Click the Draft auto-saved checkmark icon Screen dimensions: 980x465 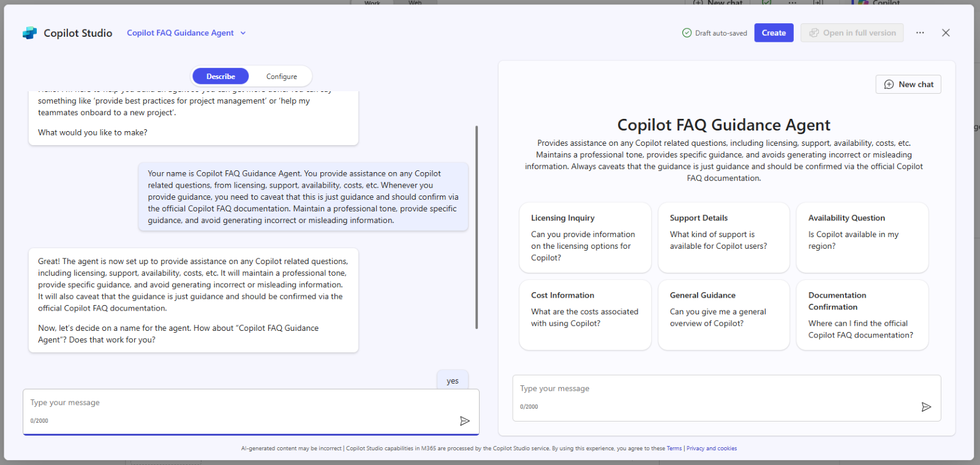[x=687, y=33]
